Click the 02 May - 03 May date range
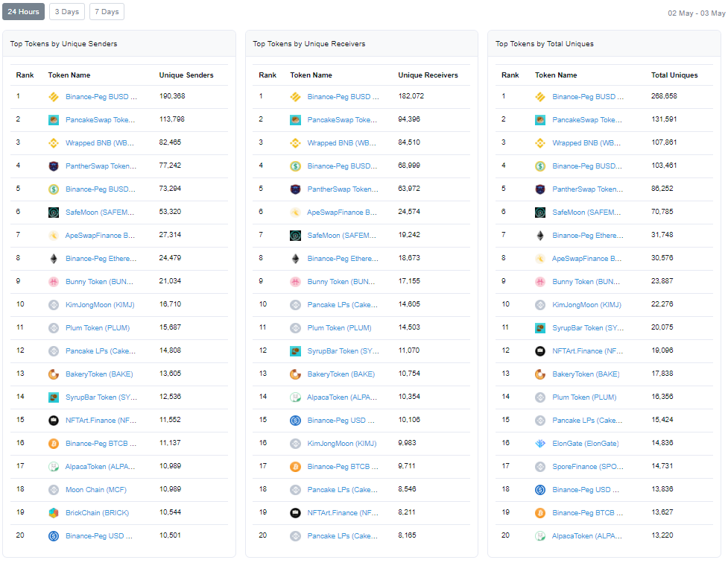 point(697,13)
